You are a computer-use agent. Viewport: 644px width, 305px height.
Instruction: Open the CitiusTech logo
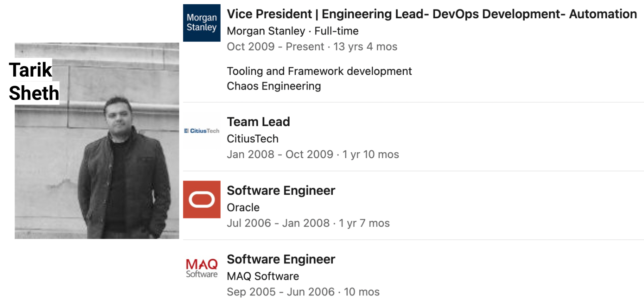(202, 131)
